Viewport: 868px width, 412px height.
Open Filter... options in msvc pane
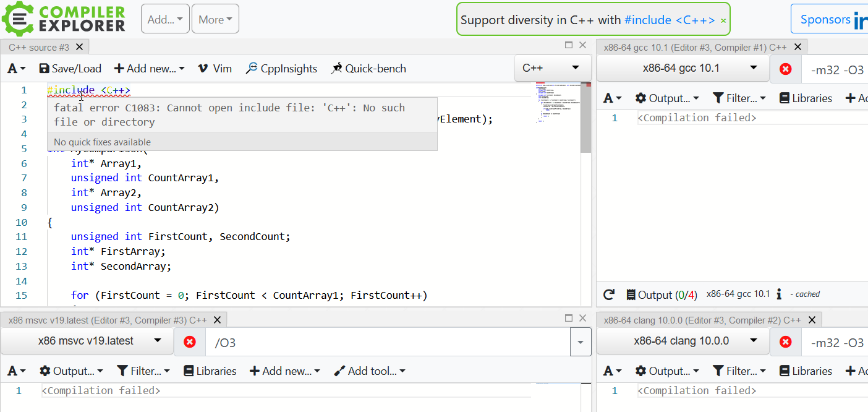143,371
